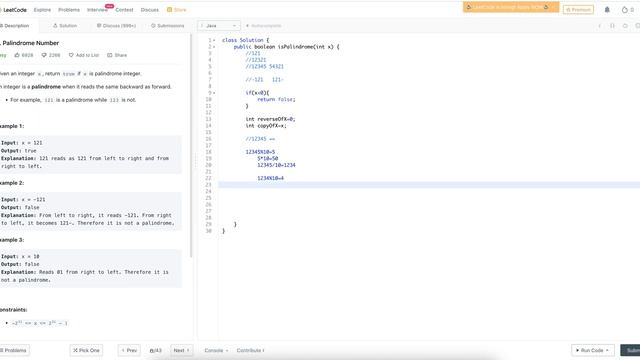Click the reset code icon in editor toolbar
640x360 pixels.
(x=625, y=26)
